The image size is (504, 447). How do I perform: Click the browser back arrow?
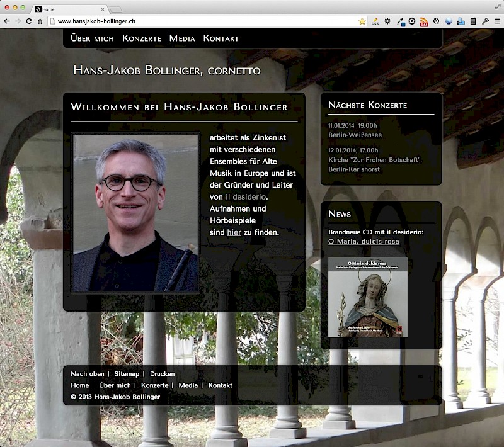tap(7, 21)
